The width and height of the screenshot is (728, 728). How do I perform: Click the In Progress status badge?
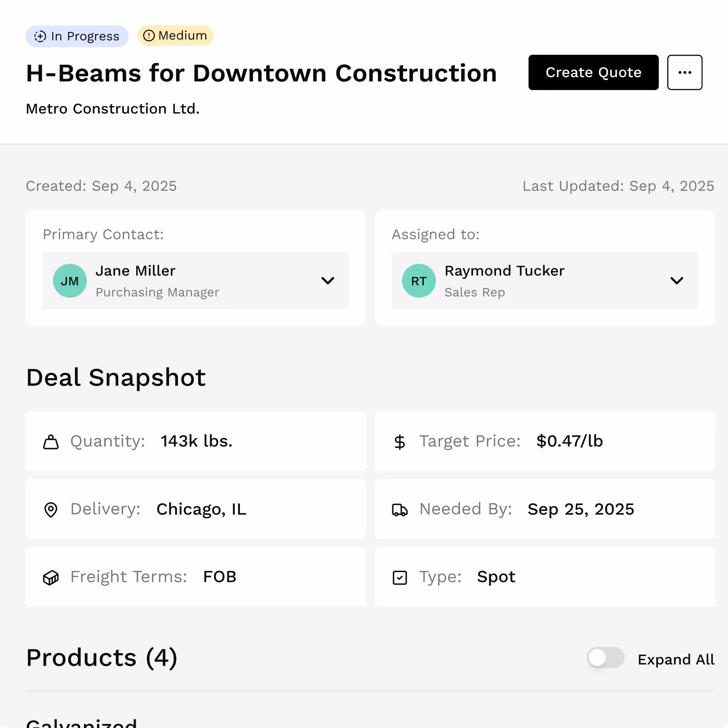tap(77, 36)
